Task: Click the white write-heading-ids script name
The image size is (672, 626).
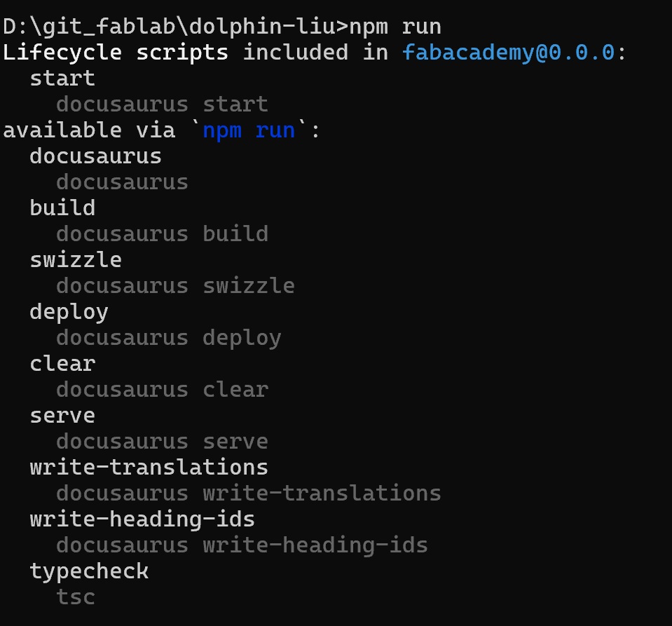Action: point(142,519)
